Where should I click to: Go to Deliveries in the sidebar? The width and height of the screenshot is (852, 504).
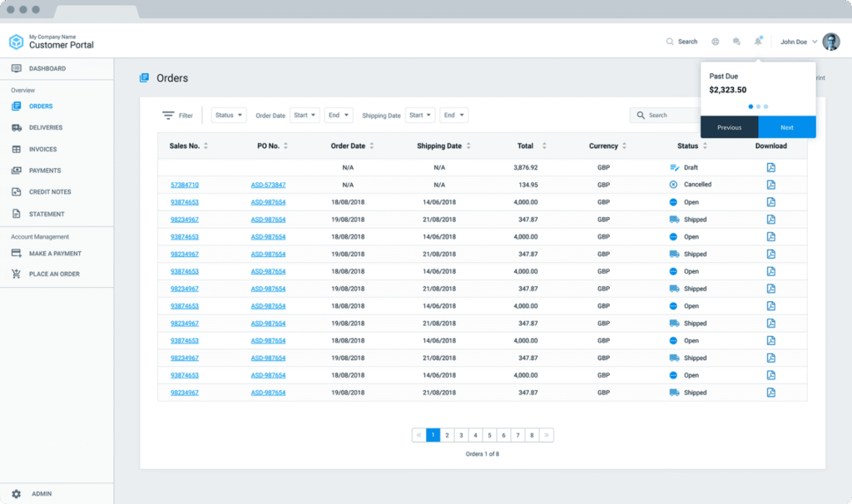pos(45,128)
